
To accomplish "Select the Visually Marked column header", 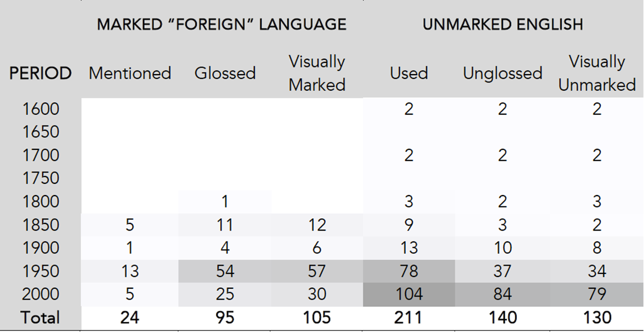I will click(317, 73).
